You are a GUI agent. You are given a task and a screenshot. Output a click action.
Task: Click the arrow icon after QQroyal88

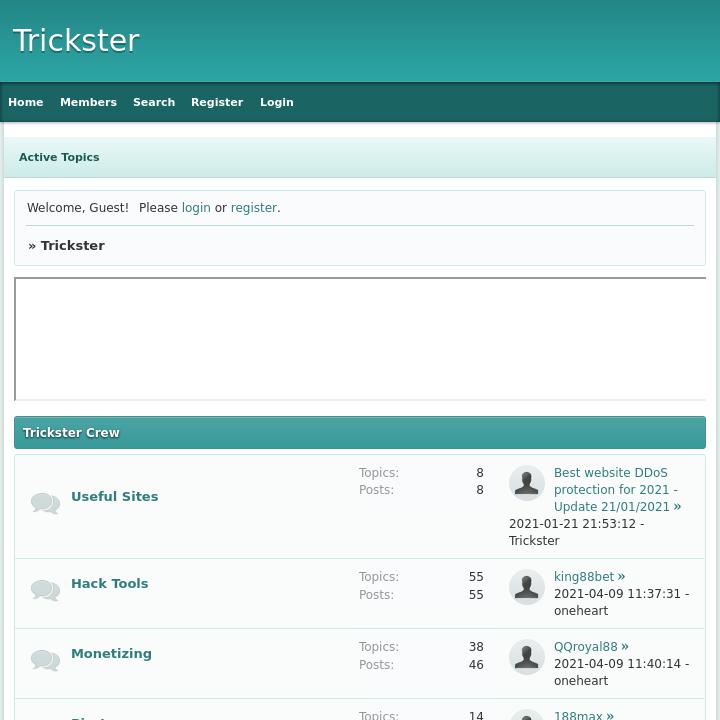point(625,647)
